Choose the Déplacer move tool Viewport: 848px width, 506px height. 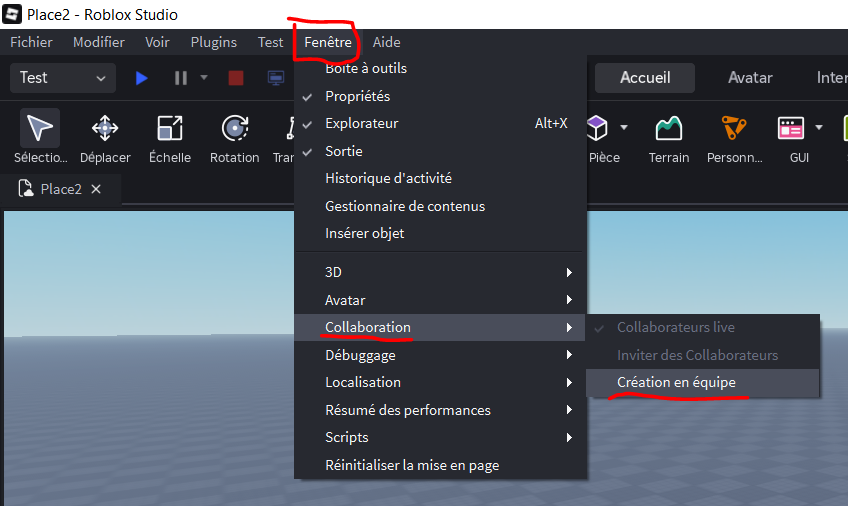click(105, 129)
